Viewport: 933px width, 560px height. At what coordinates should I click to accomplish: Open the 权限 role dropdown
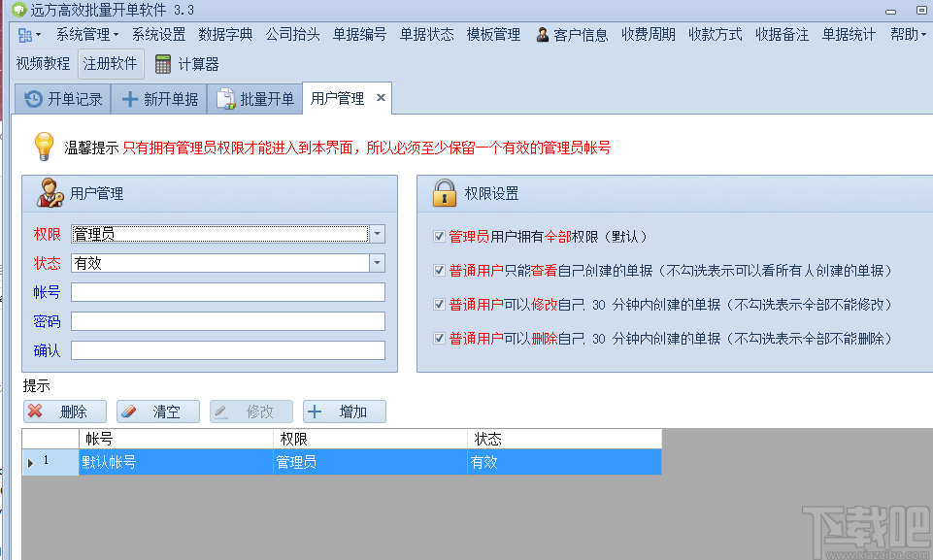tap(379, 234)
